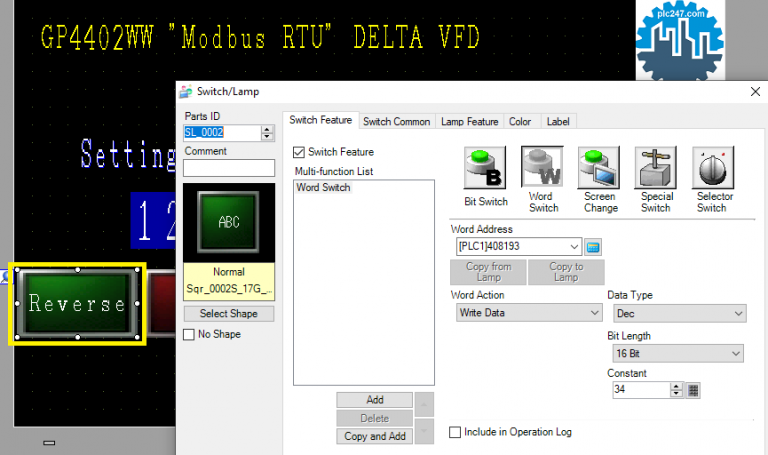Click the Copy from Lamp button
The width and height of the screenshot is (768, 455).
pos(488,272)
